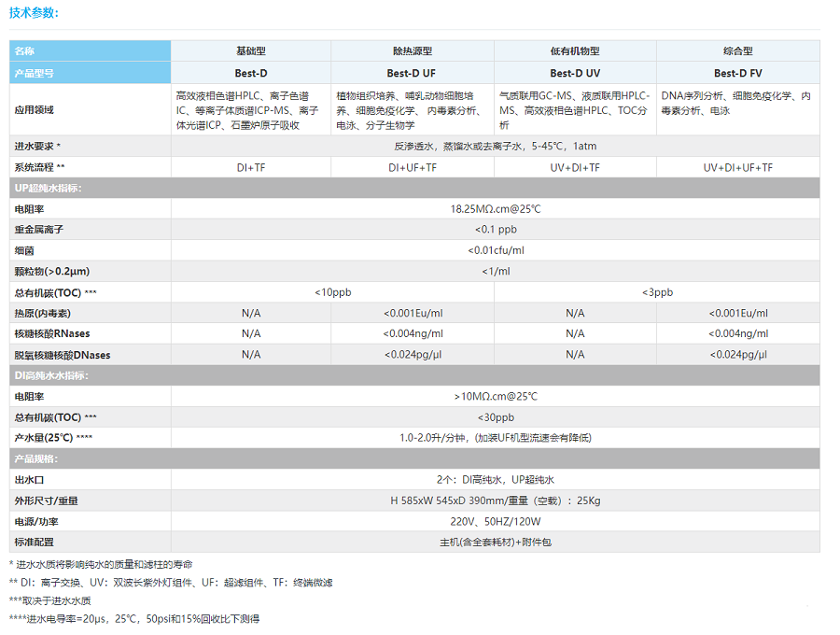The width and height of the screenshot is (840, 635).
Task: Click the 18.25MΩ.cm@25℃ resistivity value
Action: [495, 209]
